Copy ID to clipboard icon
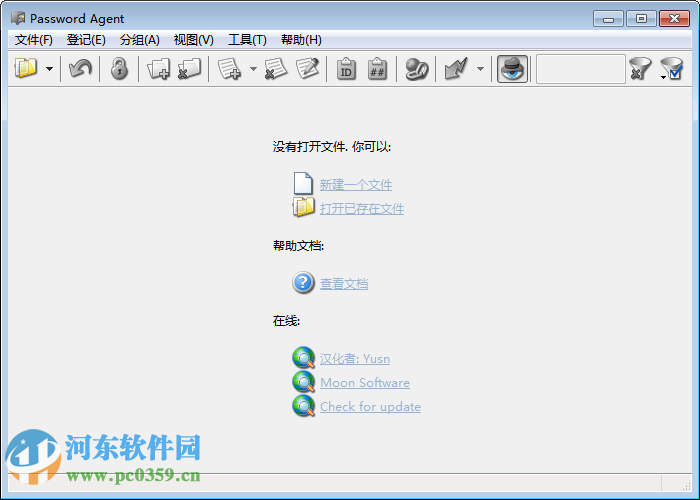700x500 pixels. click(346, 69)
